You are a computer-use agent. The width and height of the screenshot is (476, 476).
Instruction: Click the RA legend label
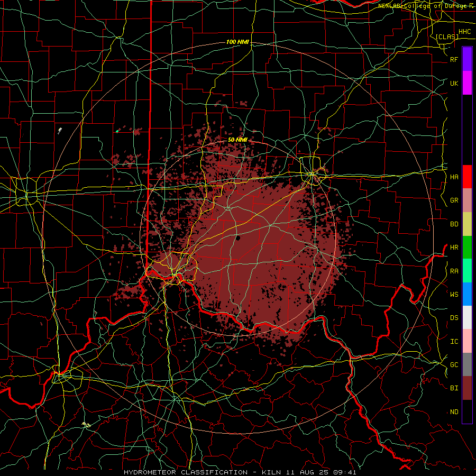pos(454,271)
